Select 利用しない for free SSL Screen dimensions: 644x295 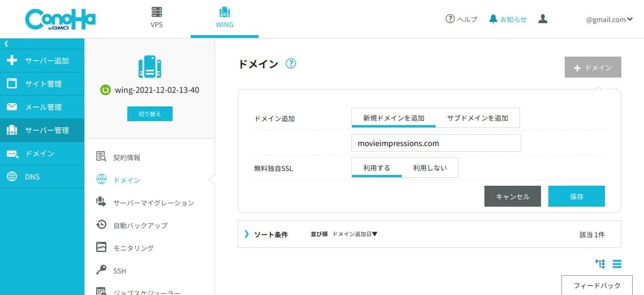(430, 168)
